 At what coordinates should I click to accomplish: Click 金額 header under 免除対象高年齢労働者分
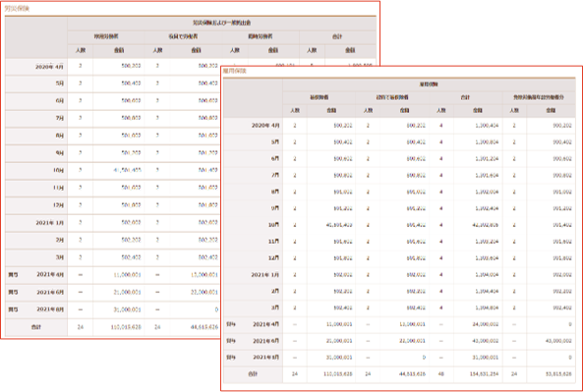click(551, 111)
